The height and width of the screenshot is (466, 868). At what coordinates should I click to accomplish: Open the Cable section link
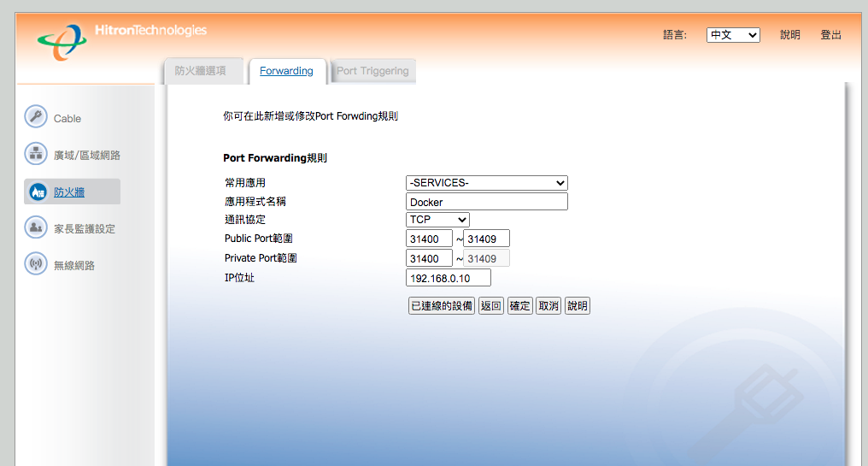tap(67, 119)
